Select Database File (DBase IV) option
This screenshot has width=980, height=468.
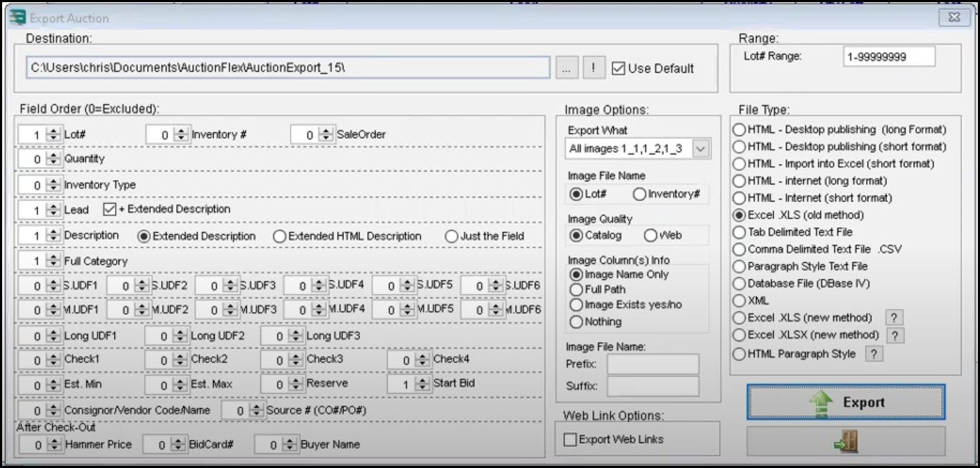click(x=740, y=283)
